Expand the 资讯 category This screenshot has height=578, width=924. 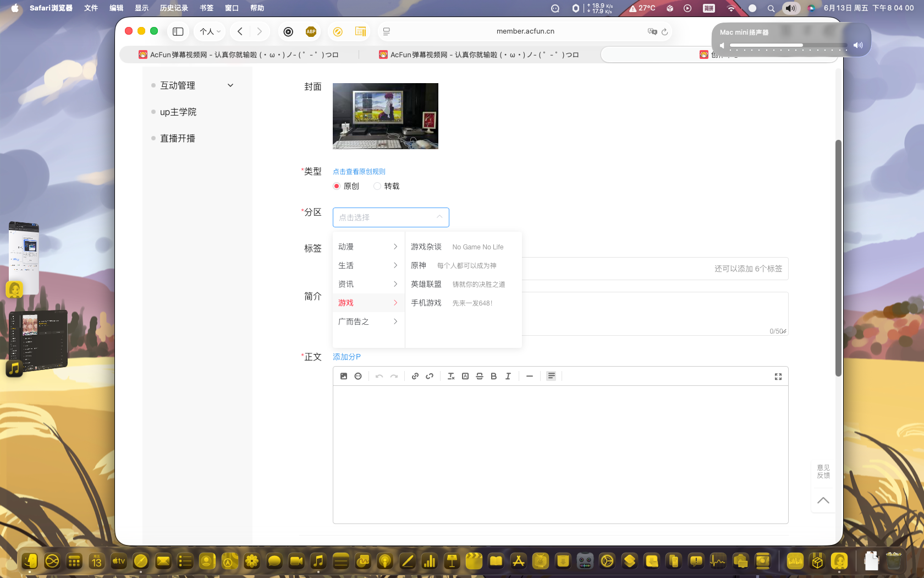point(369,284)
